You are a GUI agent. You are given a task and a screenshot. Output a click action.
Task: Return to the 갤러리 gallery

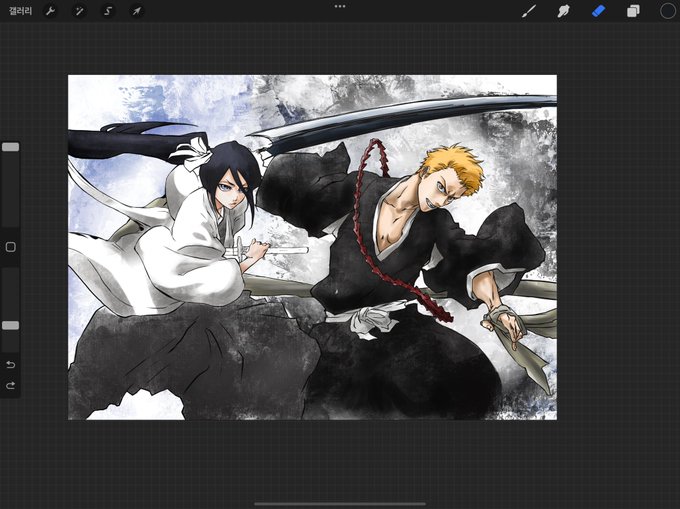(x=20, y=11)
